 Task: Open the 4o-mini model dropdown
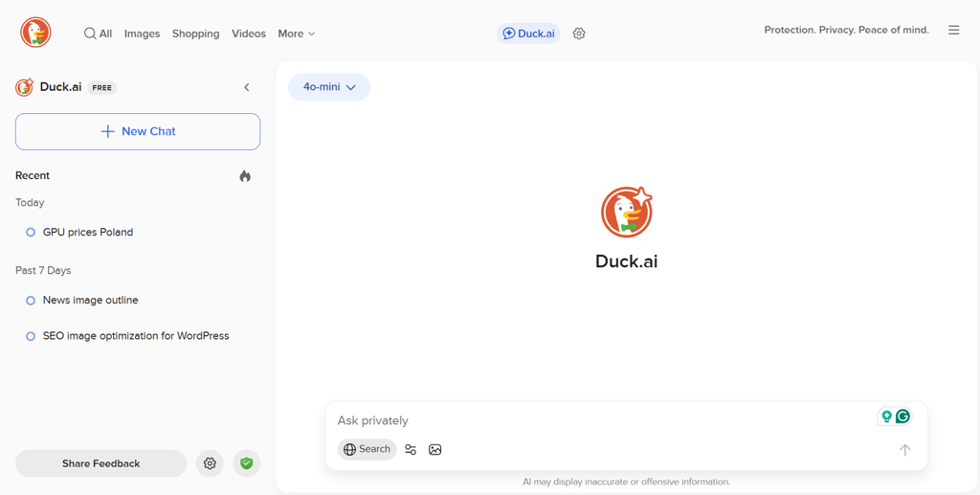point(329,87)
